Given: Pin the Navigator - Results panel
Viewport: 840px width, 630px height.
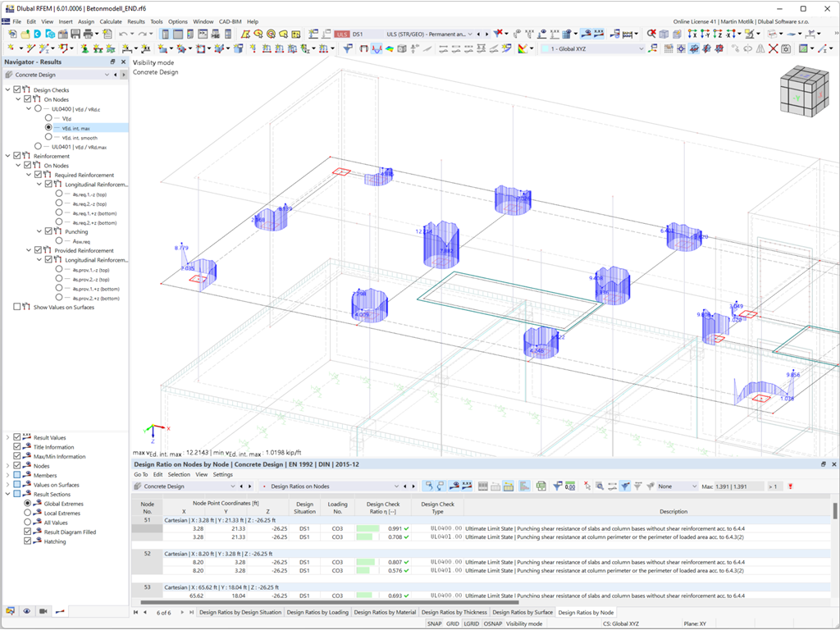Looking at the screenshot, I should tap(113, 62).
